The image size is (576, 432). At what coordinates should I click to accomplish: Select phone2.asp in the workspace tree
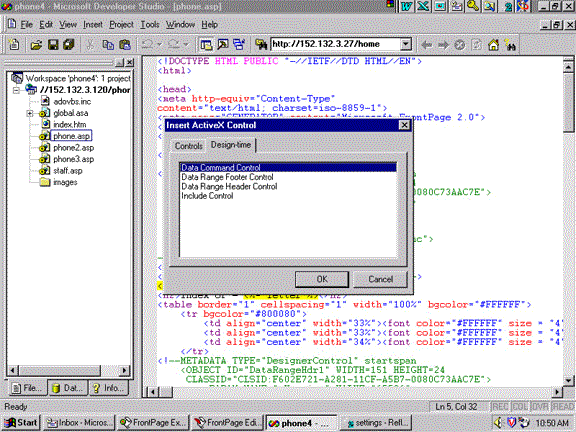73,148
